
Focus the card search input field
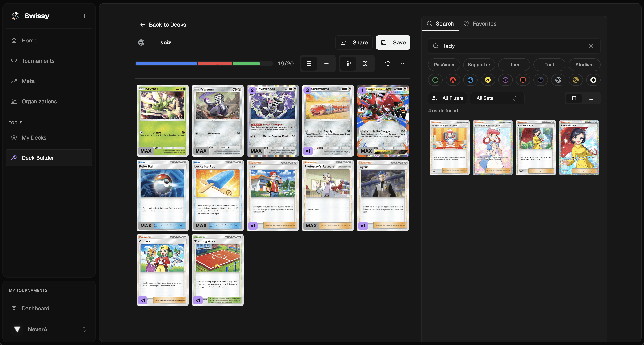[x=514, y=46]
